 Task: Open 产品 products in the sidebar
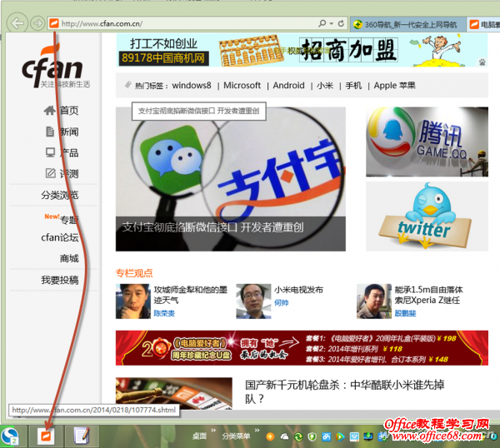(69, 152)
